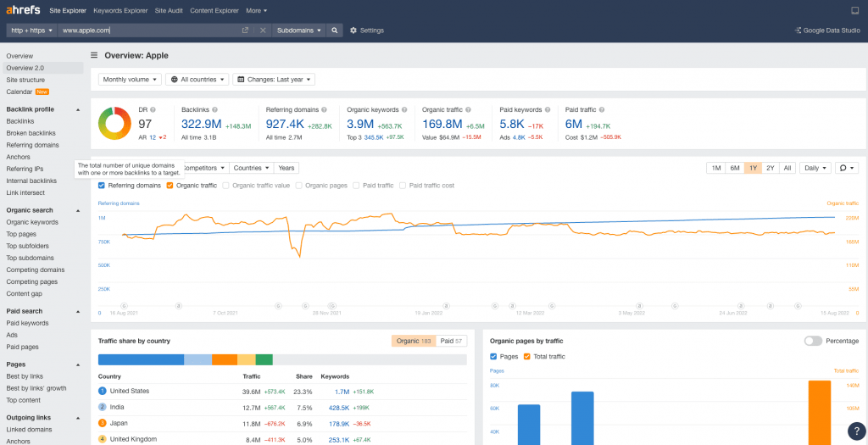Viewport: 868px width, 445px height.
Task: Uncheck the Pages checkbox
Action: 493,357
